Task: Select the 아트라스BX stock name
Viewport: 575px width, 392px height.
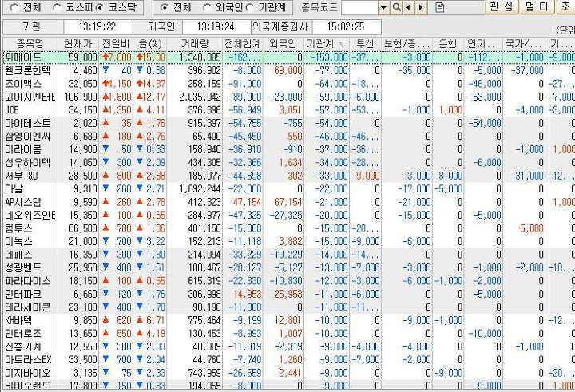Action: tap(28, 360)
